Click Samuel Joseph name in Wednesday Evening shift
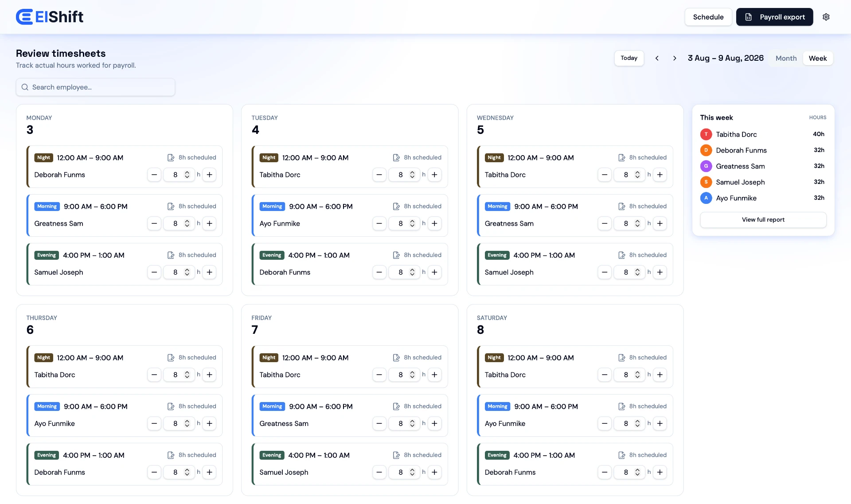The height and width of the screenshot is (504, 851). (x=509, y=272)
